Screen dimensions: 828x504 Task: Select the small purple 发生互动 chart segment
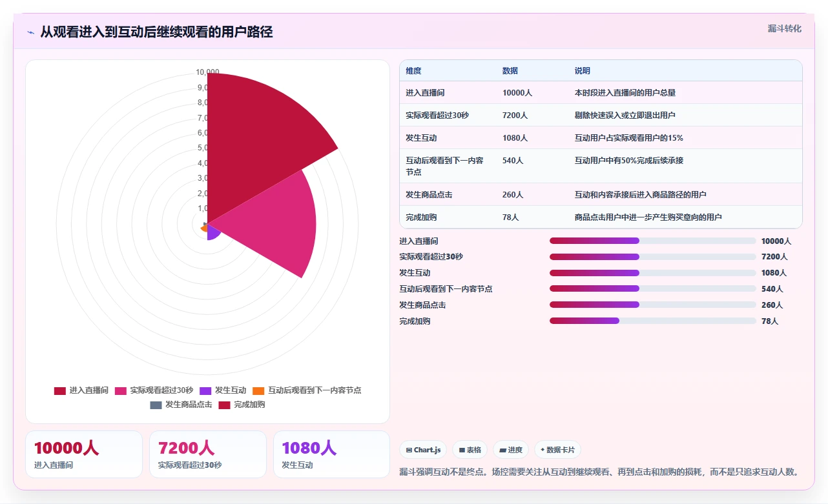point(212,232)
